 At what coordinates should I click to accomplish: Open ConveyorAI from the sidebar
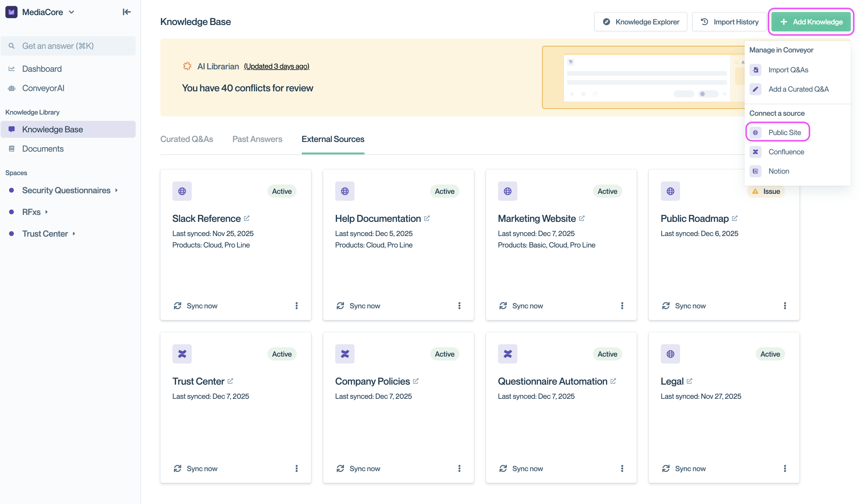pyautogui.click(x=43, y=88)
